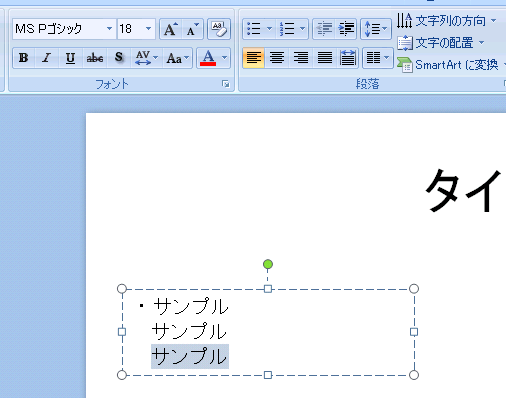
Task: Open 文字列の方向 text direction menu
Action: [446, 21]
